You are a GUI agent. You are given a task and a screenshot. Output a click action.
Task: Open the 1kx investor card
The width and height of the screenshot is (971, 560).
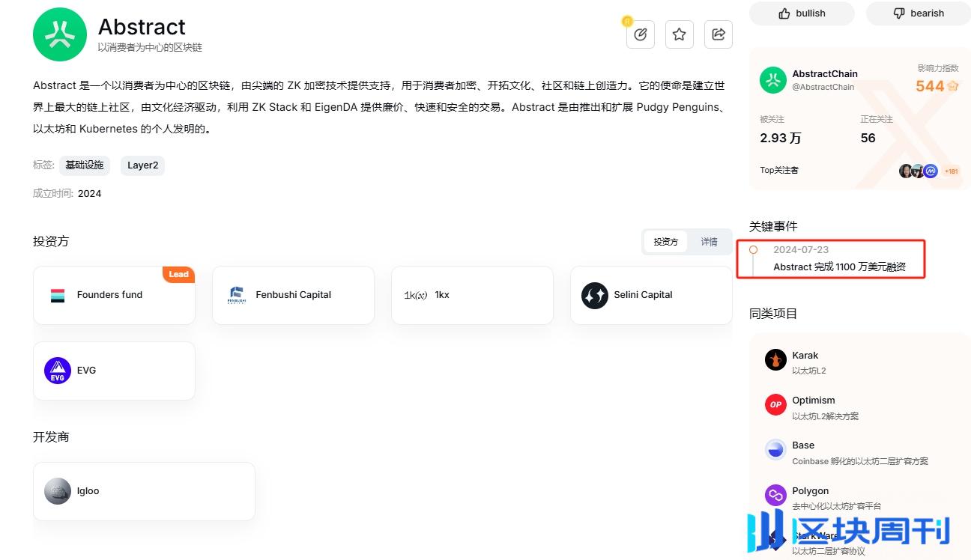click(472, 295)
